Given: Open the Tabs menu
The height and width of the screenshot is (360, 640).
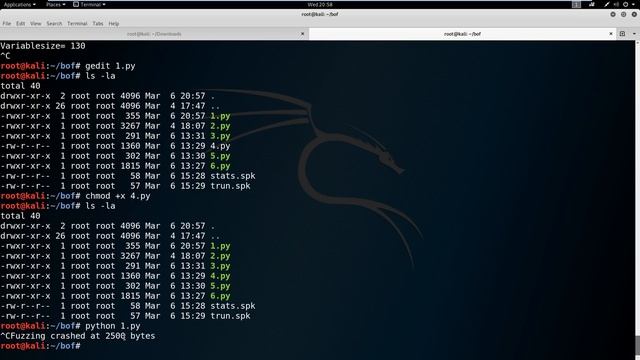Looking at the screenshot, I should click(98, 24).
